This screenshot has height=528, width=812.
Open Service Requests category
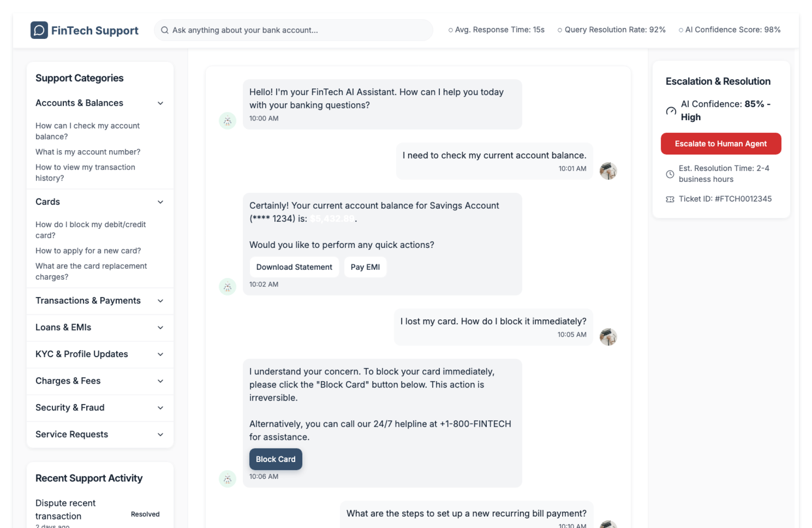tap(160, 434)
